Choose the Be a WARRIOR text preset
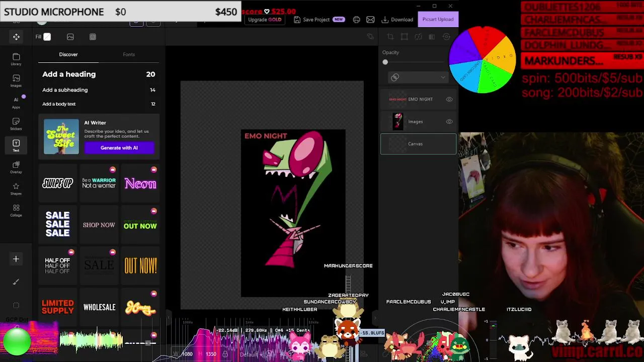644x362 pixels. [x=99, y=184]
